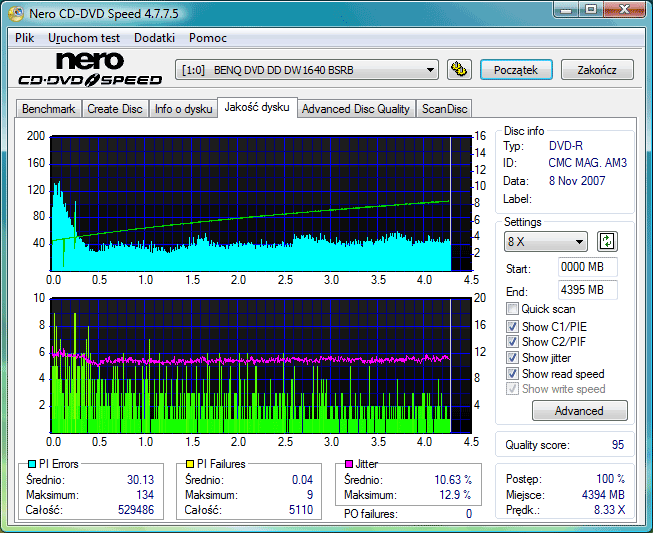Click the disc type DVD-R text
653x533 pixels.
tap(566, 146)
